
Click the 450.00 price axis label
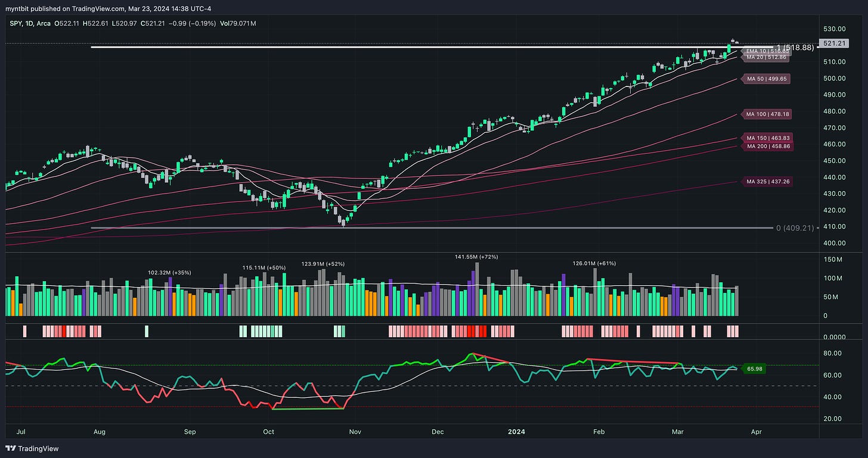point(836,161)
